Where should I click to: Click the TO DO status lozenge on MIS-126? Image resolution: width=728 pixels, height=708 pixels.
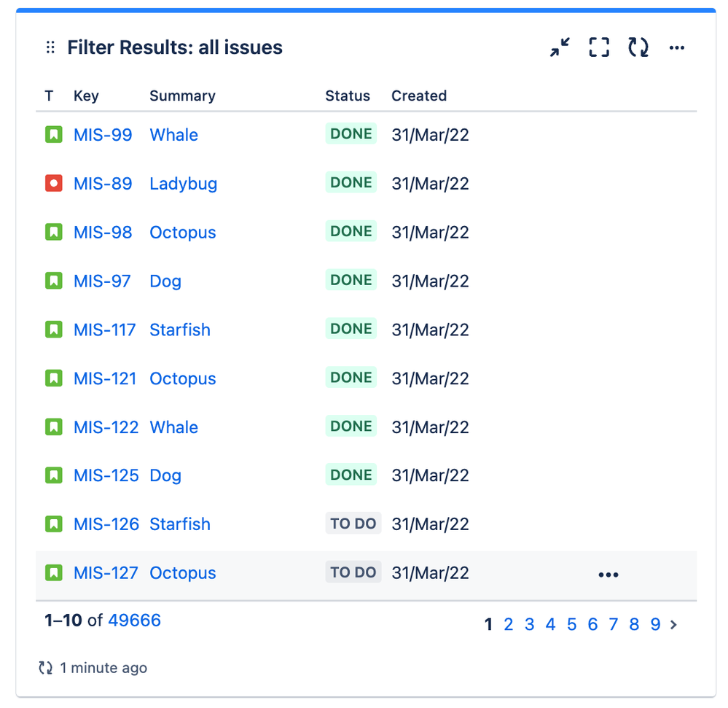pos(353,523)
